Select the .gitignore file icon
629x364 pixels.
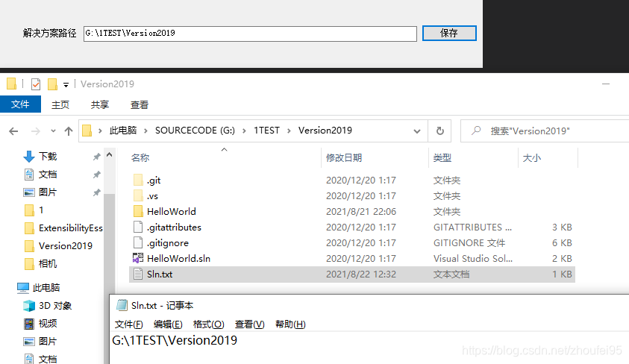click(x=138, y=242)
